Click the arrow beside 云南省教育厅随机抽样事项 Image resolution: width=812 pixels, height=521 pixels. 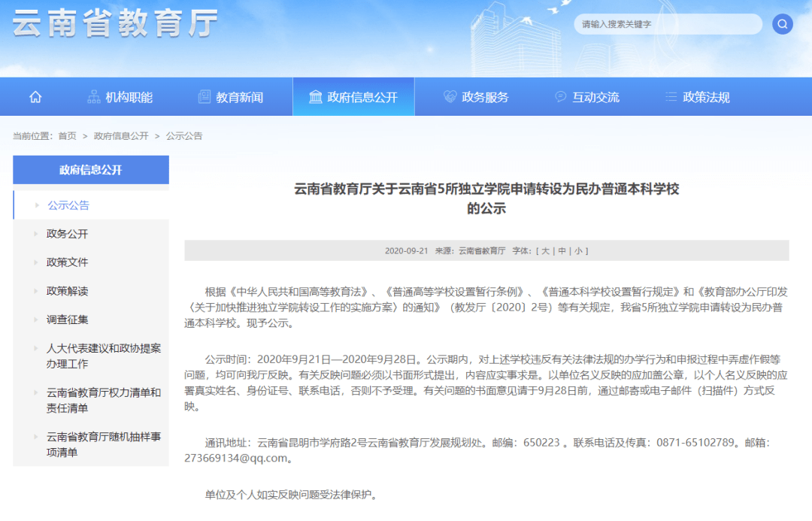tap(36, 437)
